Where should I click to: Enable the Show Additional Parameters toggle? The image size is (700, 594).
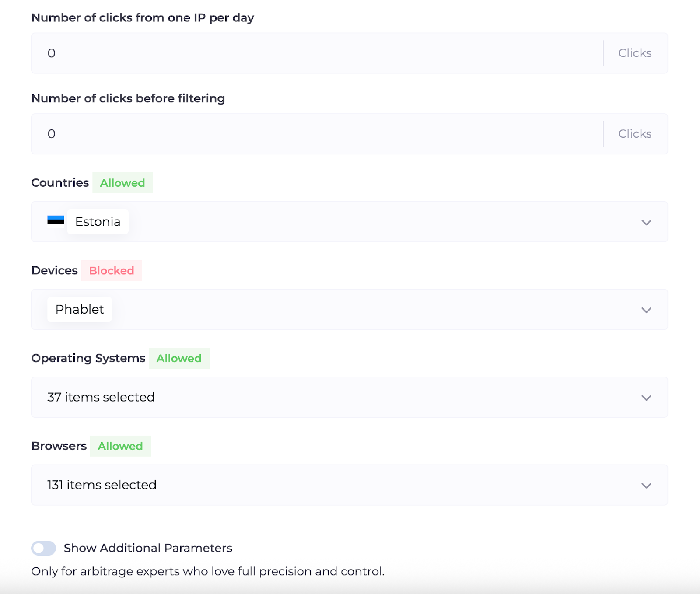tap(43, 548)
